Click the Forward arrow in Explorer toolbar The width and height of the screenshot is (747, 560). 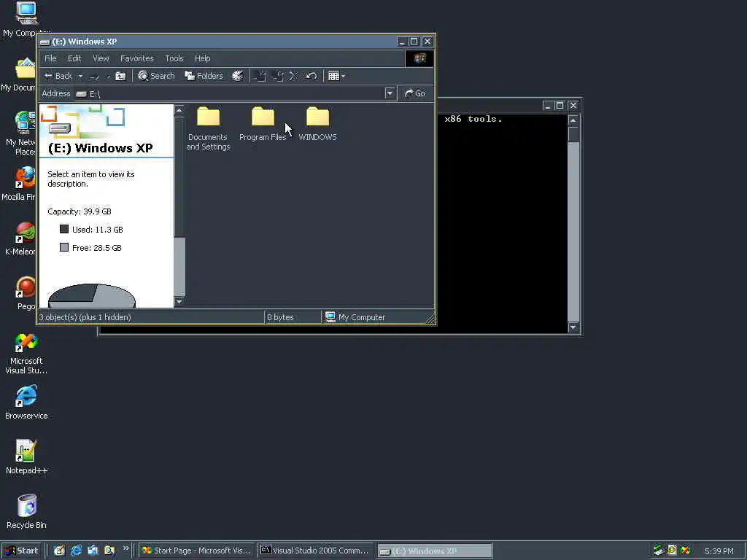(95, 76)
